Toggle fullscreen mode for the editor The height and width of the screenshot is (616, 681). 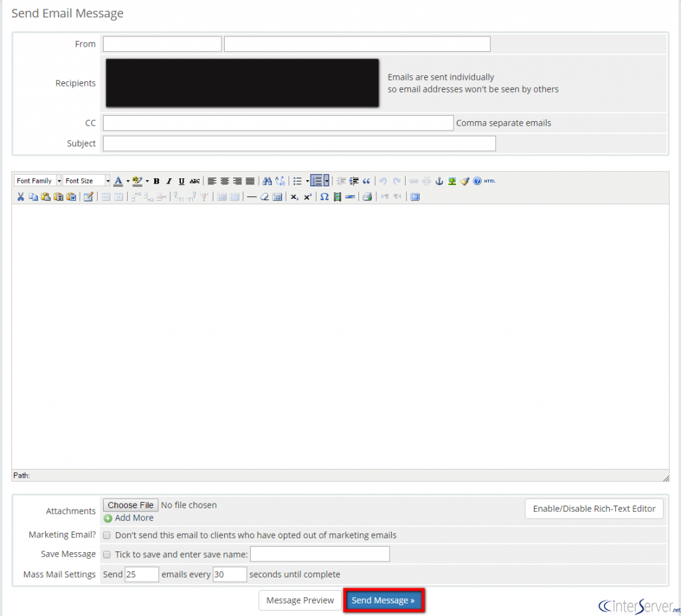pyautogui.click(x=416, y=196)
